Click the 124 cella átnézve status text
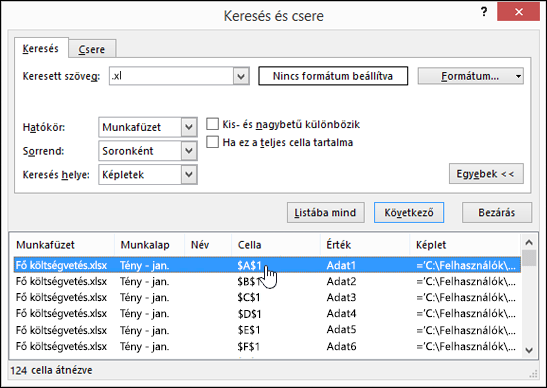 coord(52,370)
